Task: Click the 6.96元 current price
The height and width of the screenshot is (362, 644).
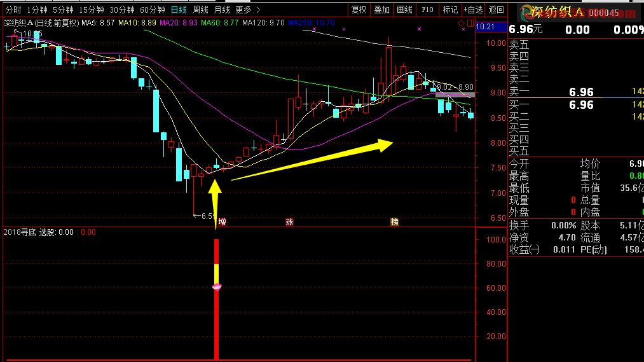Action: point(526,30)
